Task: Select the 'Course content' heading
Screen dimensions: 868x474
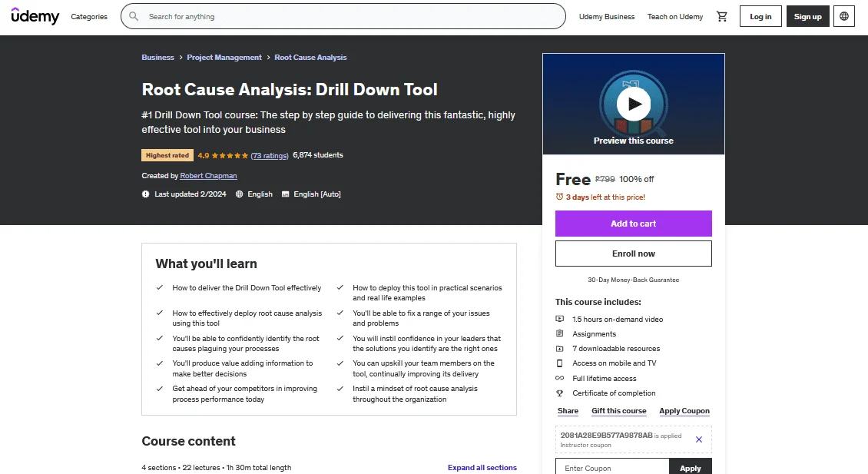Action: [188, 441]
